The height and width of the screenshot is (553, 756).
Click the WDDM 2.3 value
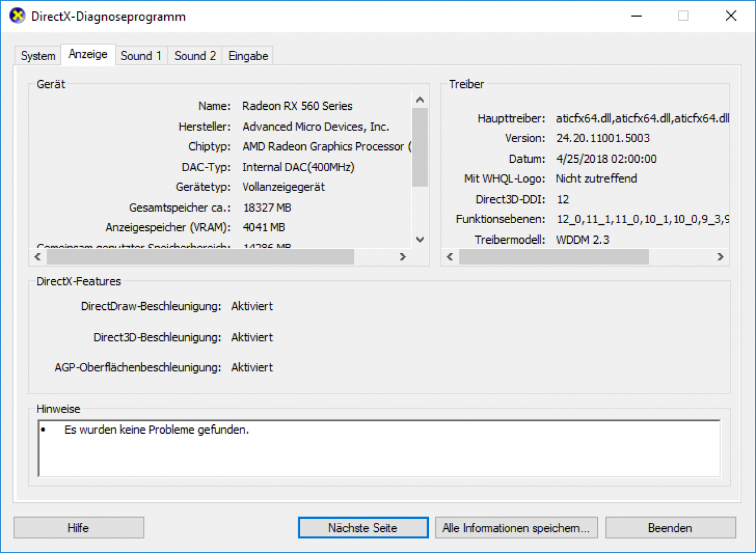[x=584, y=240]
